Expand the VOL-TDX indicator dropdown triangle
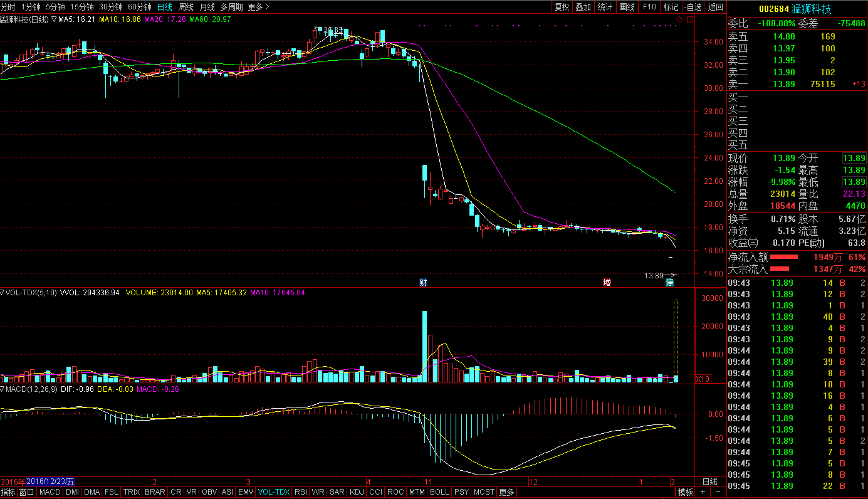 [3, 292]
